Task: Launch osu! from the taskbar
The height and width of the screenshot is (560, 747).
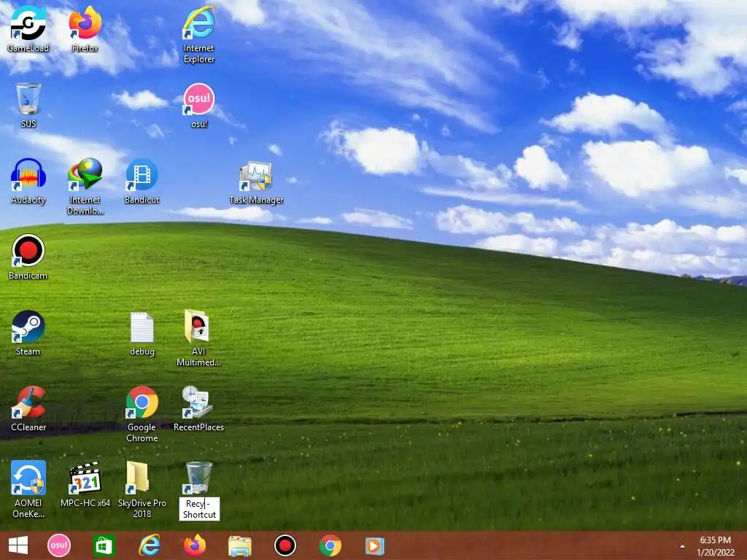Action: pyautogui.click(x=59, y=545)
